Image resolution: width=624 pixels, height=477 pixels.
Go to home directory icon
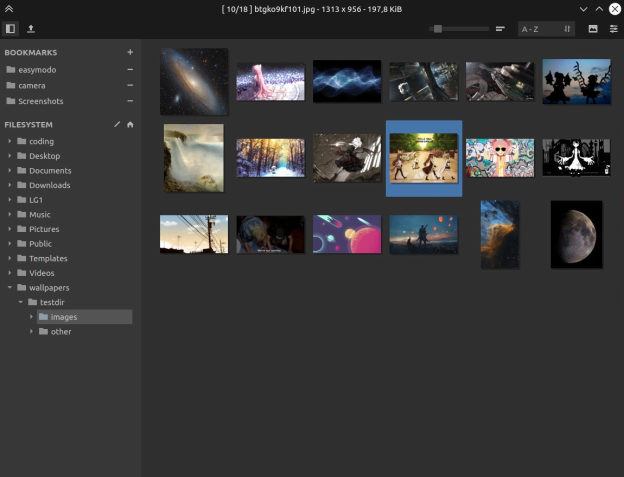tap(130, 125)
